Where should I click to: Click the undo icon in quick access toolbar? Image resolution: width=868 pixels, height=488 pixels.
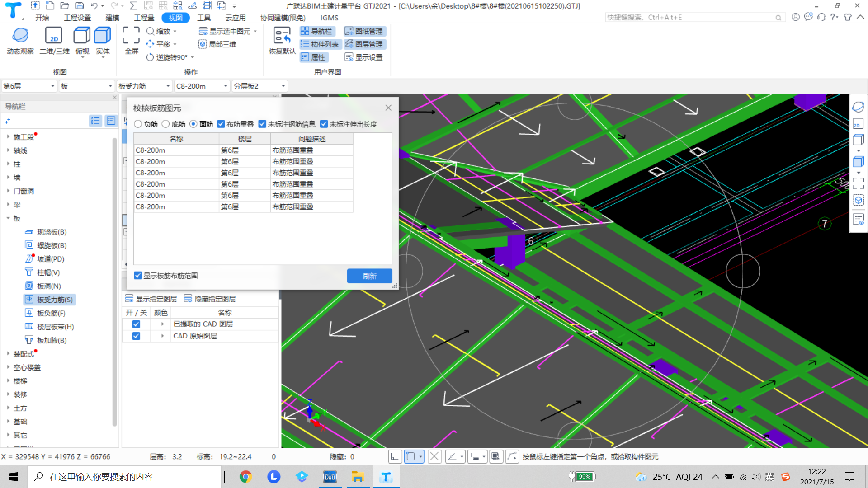pyautogui.click(x=94, y=6)
